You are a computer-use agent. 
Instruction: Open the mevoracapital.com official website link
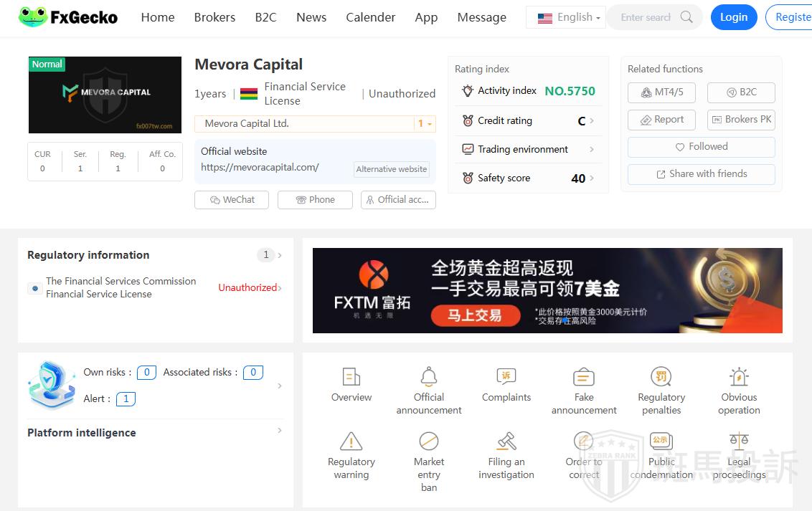pyautogui.click(x=260, y=167)
